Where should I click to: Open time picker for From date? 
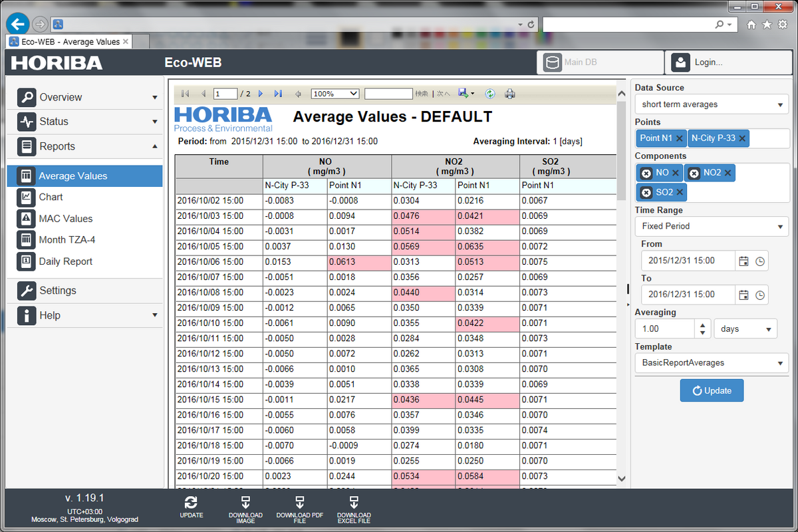click(x=760, y=261)
